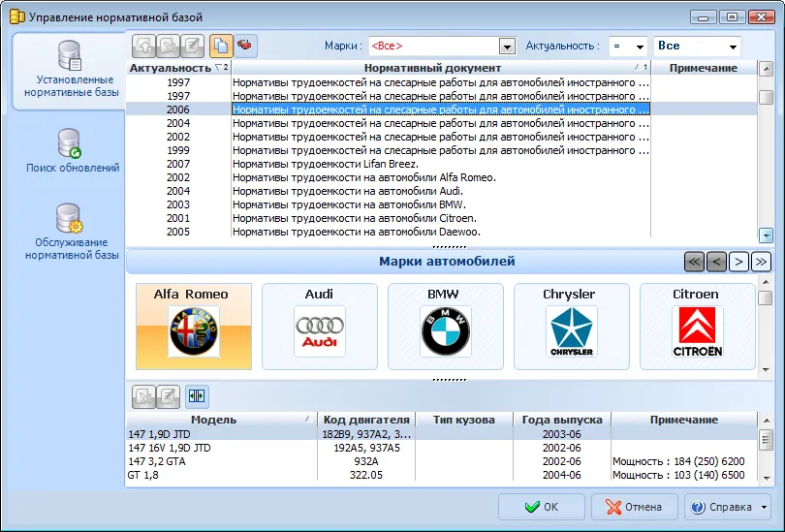Open Обслуживание нормативной базы section
The width and height of the screenshot is (785, 532).
coord(72,233)
